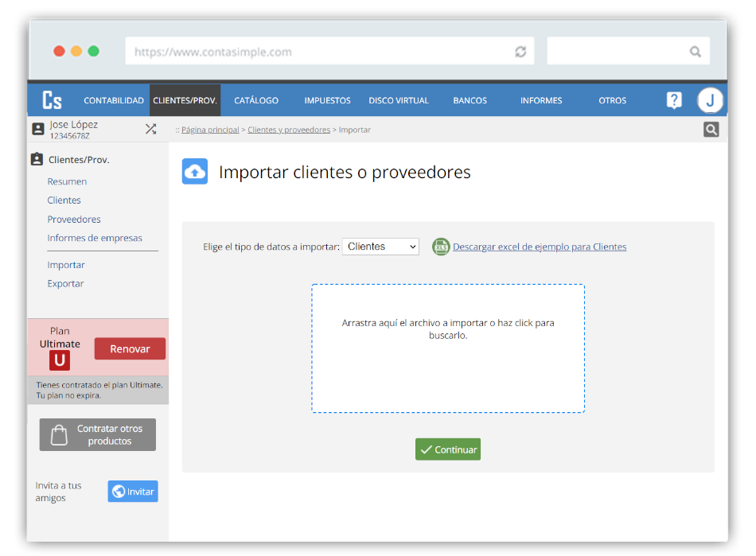The width and height of the screenshot is (756, 556).
Task: Click the shuffle switch company icon
Action: [151, 129]
